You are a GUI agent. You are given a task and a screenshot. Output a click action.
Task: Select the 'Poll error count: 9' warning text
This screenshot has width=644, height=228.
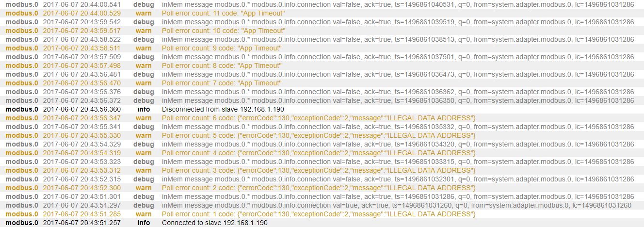point(222,48)
